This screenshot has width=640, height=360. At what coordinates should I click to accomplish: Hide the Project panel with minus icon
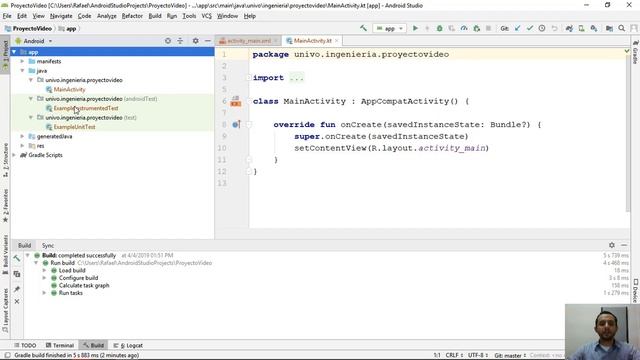[207, 41]
